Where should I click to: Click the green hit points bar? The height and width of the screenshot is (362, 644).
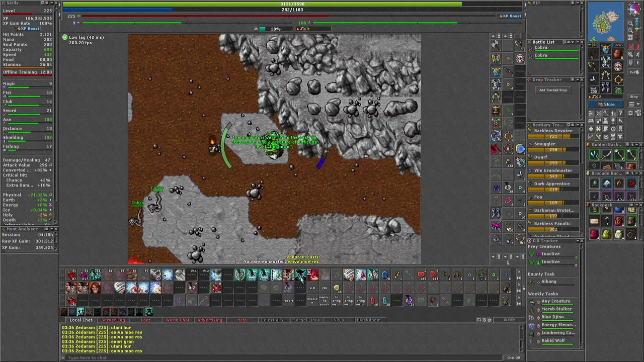[x=292, y=4]
